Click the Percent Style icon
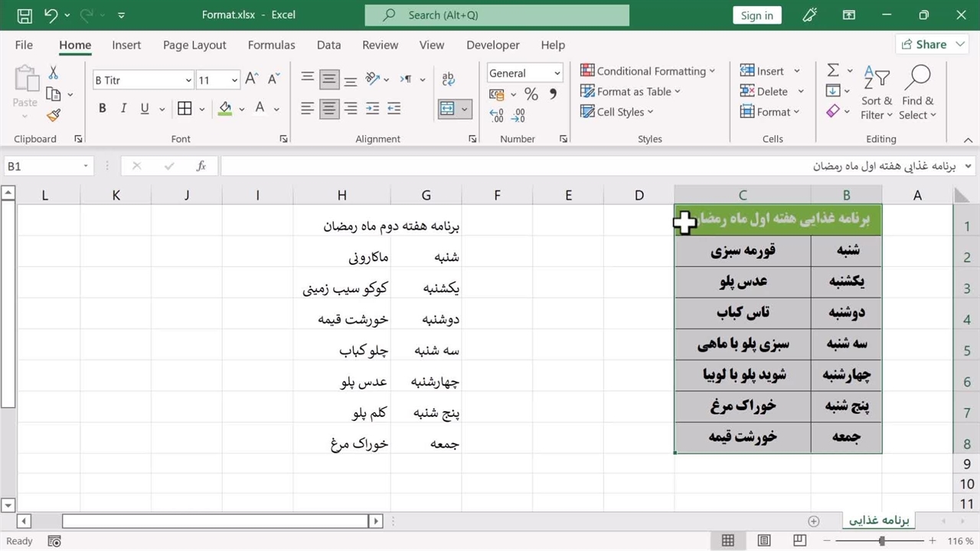 (531, 94)
